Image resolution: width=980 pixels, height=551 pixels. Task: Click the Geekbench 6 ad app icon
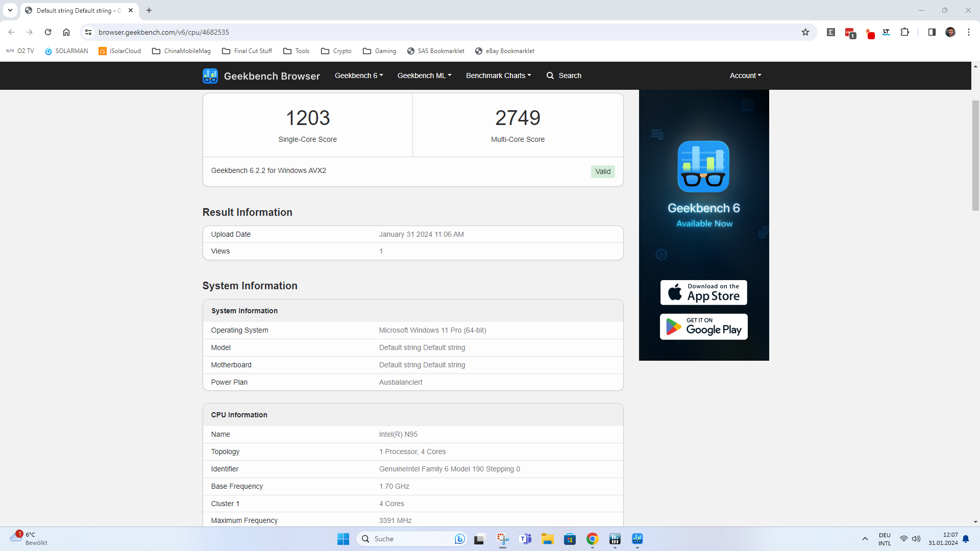tap(703, 166)
